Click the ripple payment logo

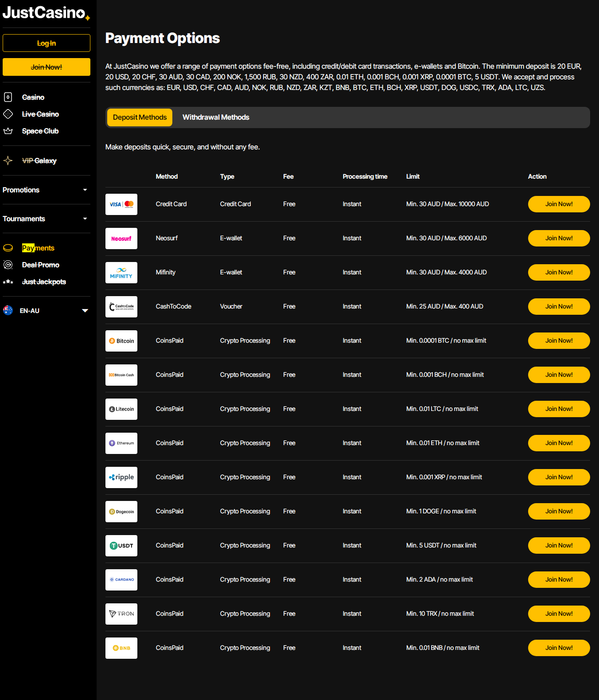(121, 477)
